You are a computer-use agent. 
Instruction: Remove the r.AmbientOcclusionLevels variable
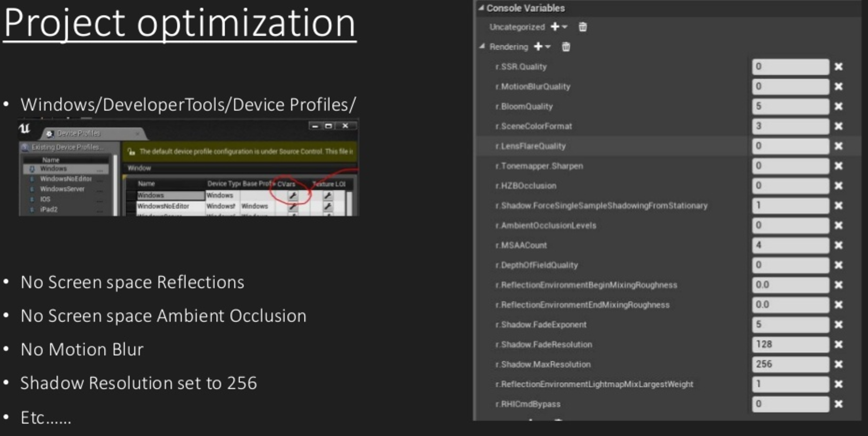click(839, 225)
